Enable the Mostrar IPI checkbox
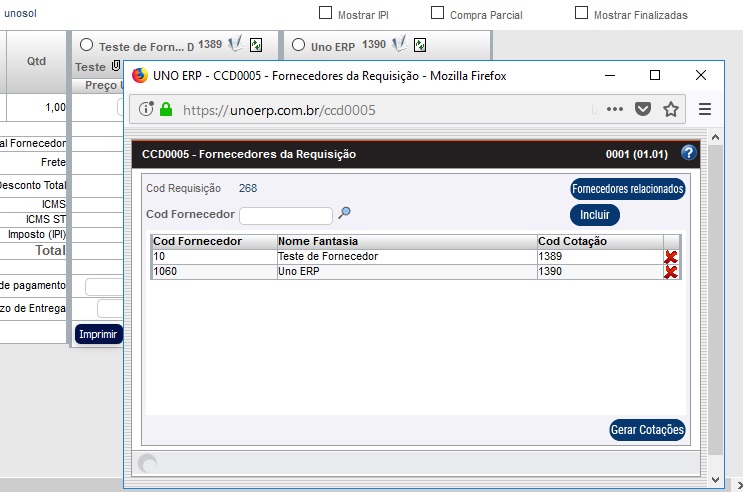743x492 pixels. (x=325, y=14)
